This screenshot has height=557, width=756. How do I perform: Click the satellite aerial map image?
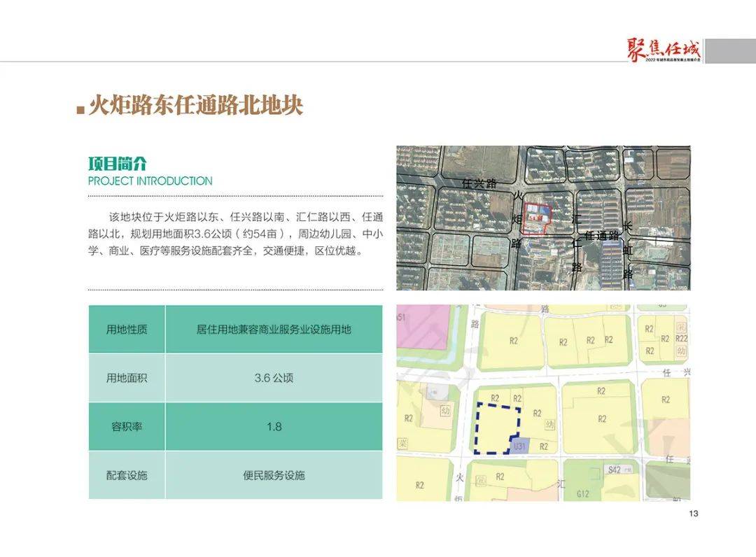click(543, 218)
